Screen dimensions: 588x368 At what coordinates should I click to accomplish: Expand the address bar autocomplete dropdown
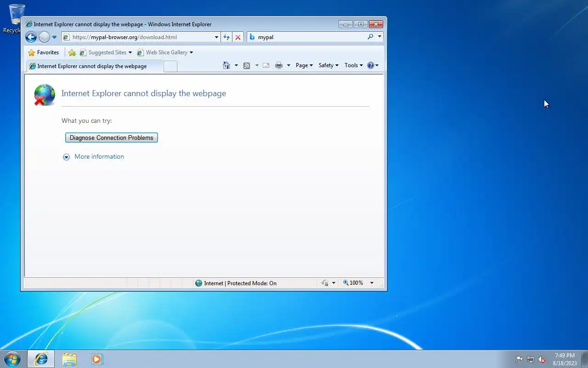(216, 37)
